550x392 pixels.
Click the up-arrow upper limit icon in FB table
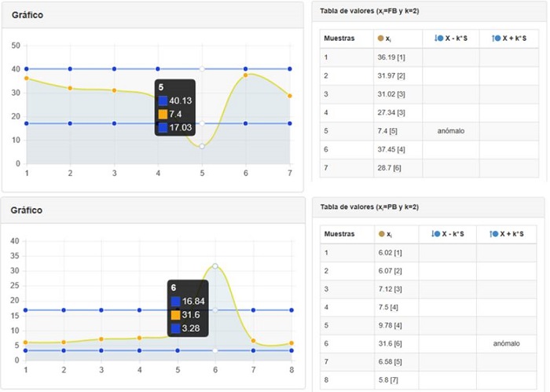pos(494,38)
